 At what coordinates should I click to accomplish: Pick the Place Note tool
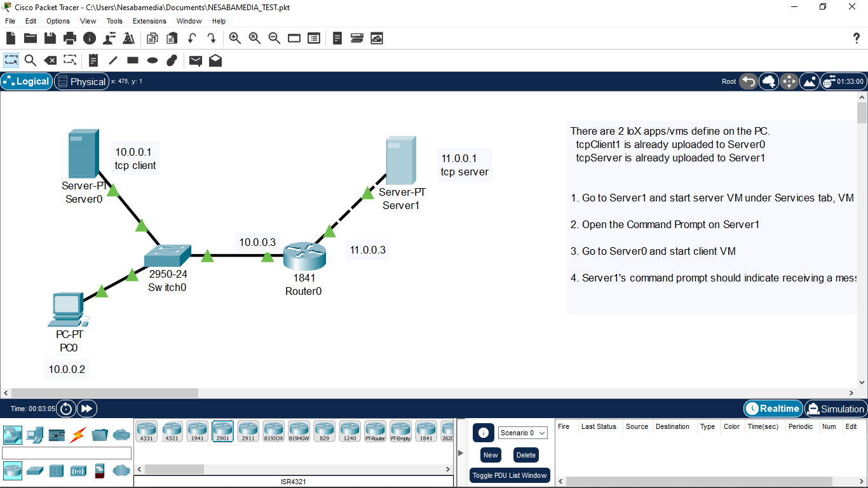point(93,60)
